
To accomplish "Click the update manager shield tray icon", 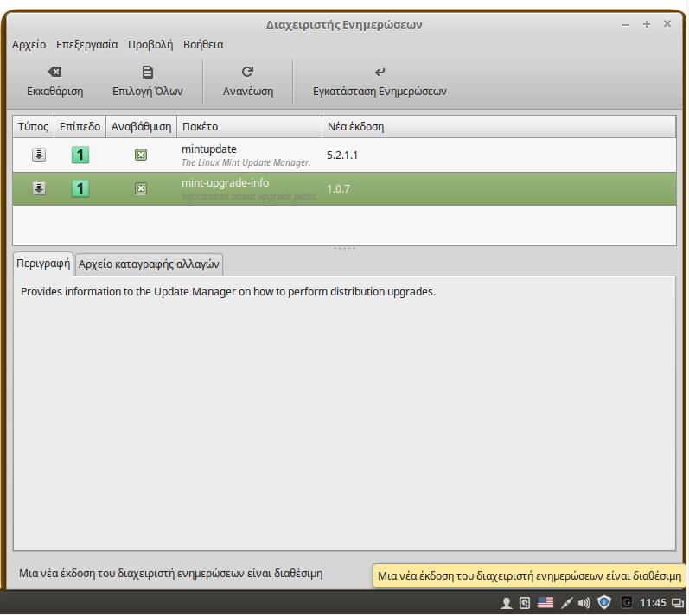I will pyautogui.click(x=604, y=602).
